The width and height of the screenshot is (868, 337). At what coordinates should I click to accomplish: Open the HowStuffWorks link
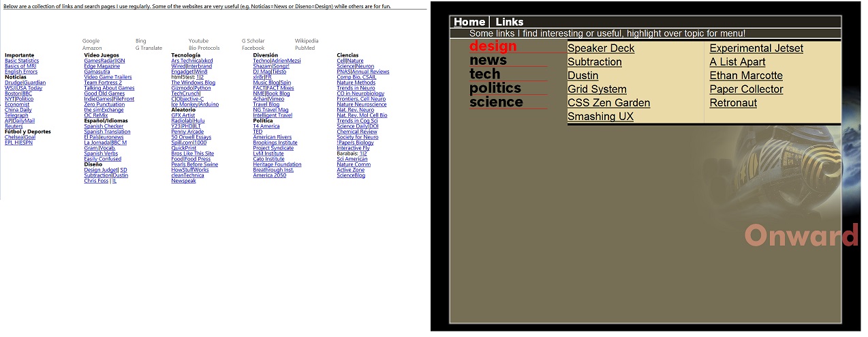pos(190,170)
